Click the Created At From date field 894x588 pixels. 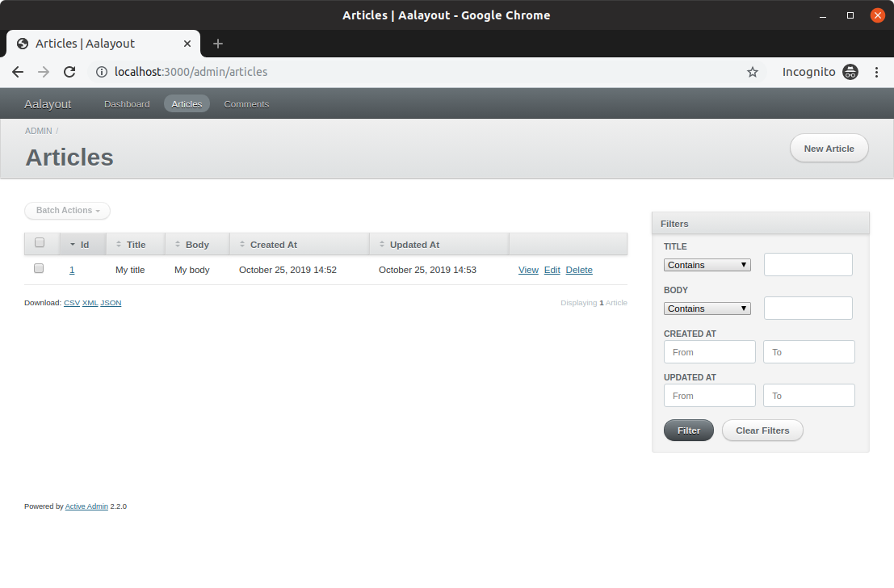pos(709,352)
